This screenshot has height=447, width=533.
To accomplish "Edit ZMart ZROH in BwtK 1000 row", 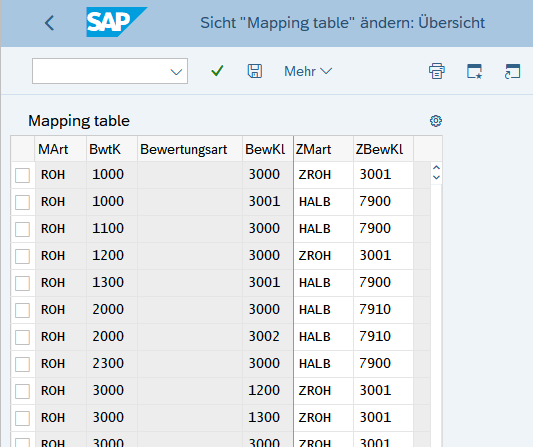I will click(x=324, y=175).
